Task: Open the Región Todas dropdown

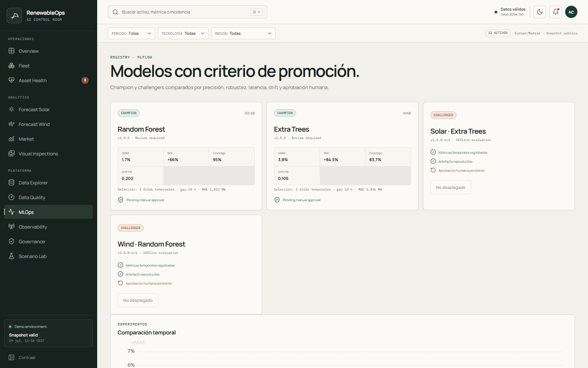Action: 243,34
